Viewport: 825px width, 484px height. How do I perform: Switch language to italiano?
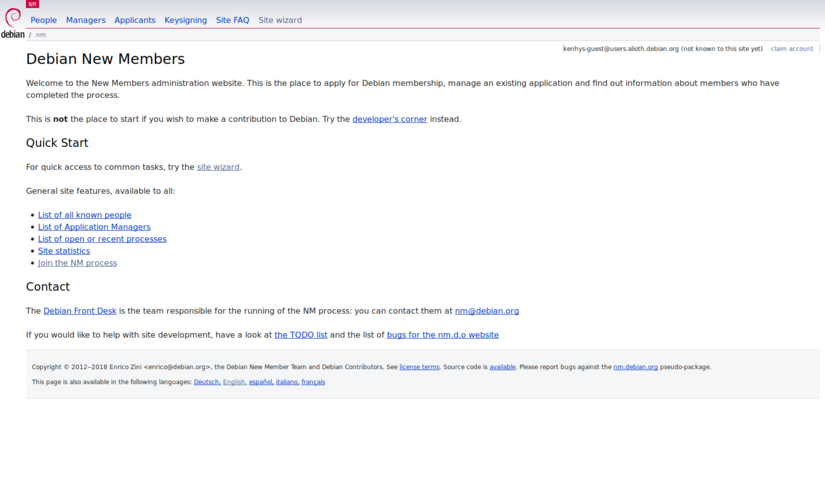(287, 382)
